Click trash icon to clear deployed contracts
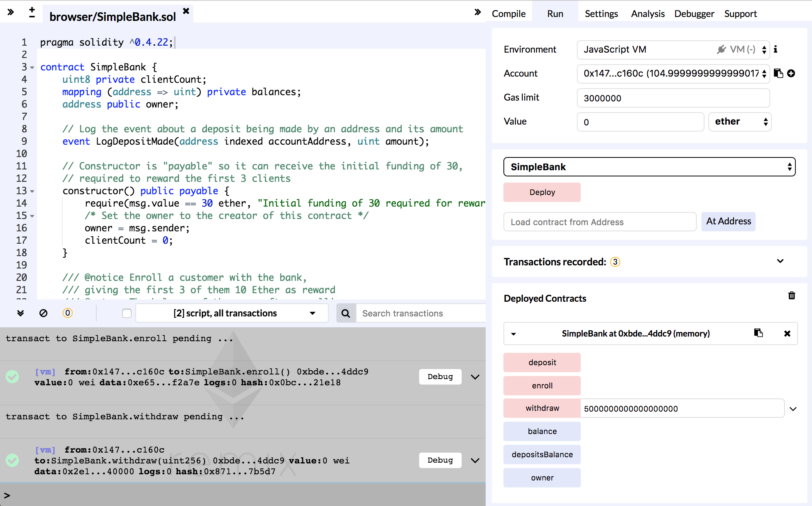This screenshot has width=812, height=506. coord(792,296)
